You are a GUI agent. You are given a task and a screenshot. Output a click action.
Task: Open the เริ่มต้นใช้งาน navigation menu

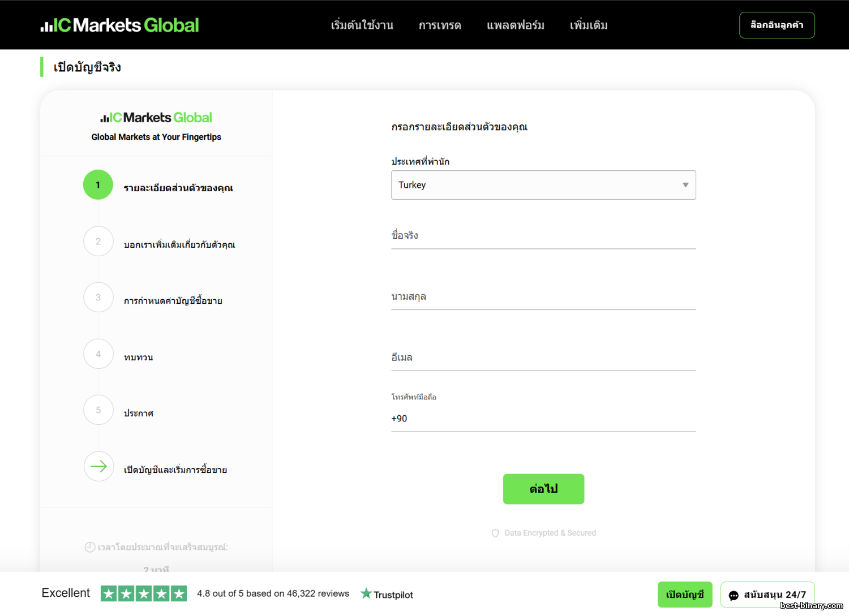pyautogui.click(x=362, y=25)
